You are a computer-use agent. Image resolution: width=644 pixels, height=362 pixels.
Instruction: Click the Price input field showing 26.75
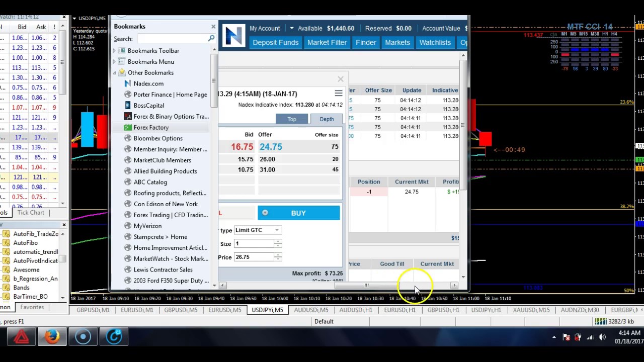pos(254,257)
